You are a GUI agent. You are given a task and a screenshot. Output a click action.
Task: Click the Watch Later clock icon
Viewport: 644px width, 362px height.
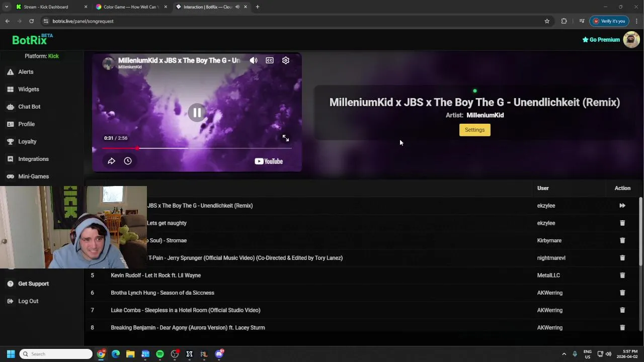pos(128,161)
